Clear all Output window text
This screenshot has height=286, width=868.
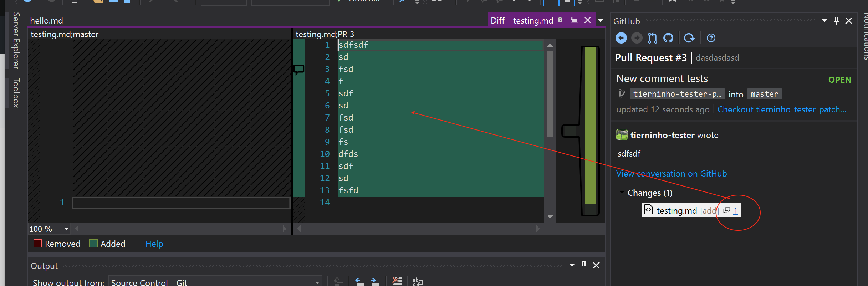tap(397, 281)
